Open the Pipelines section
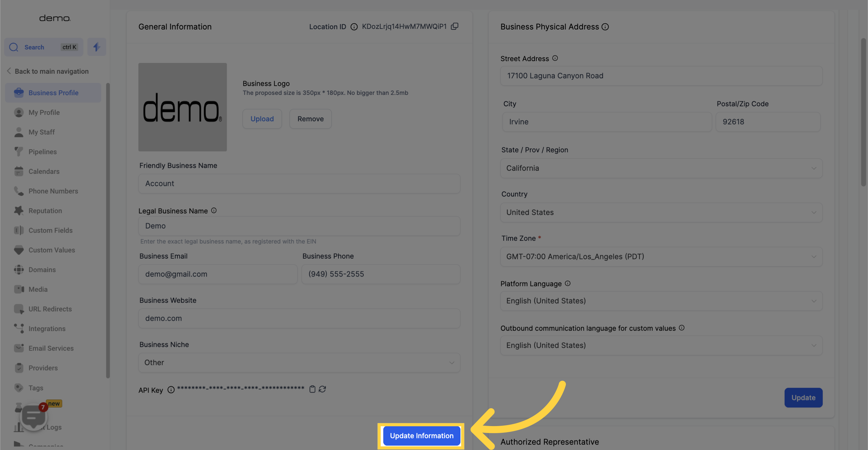This screenshot has width=868, height=450. 42,151
